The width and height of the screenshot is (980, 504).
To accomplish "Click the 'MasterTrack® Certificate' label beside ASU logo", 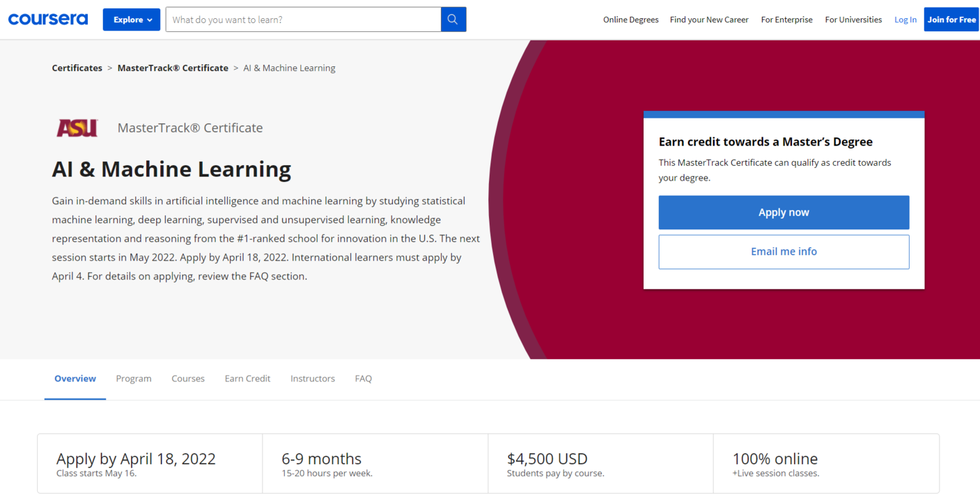I will tap(190, 128).
